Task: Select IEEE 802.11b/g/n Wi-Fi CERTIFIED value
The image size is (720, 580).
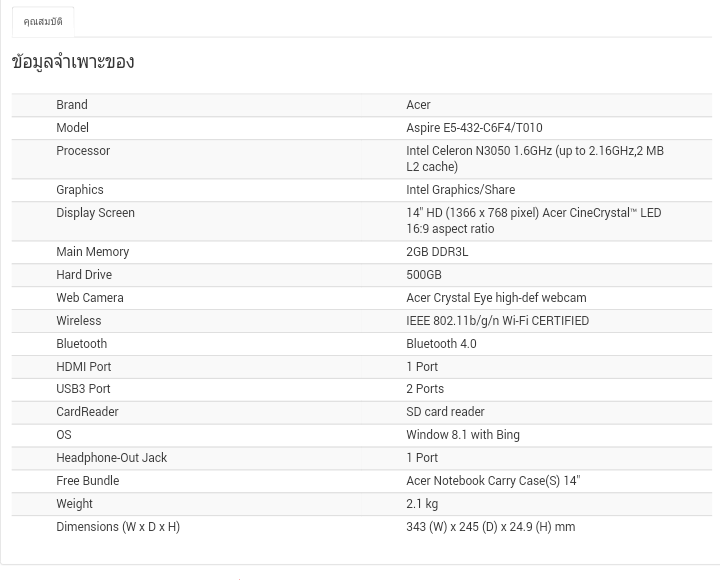Action: point(497,321)
